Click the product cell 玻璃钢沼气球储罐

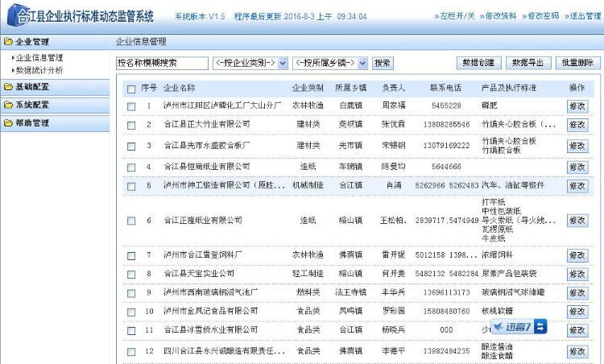tap(513, 292)
